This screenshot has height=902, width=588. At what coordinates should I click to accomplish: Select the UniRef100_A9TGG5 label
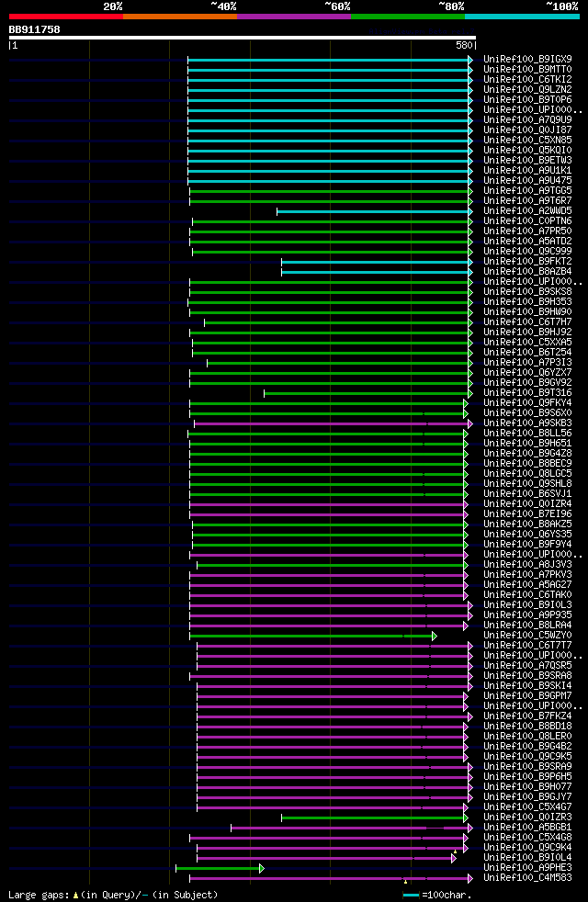pos(527,191)
